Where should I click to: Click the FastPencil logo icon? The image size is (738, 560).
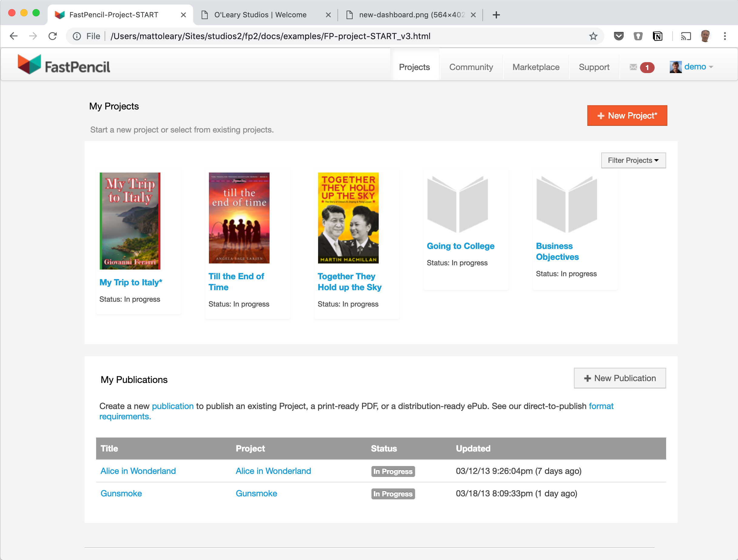[29, 64]
